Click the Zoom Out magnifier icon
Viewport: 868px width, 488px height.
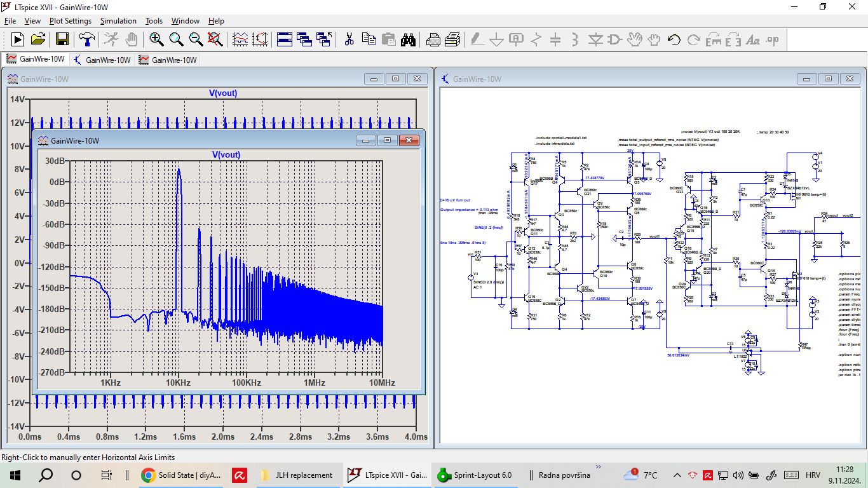coord(196,39)
